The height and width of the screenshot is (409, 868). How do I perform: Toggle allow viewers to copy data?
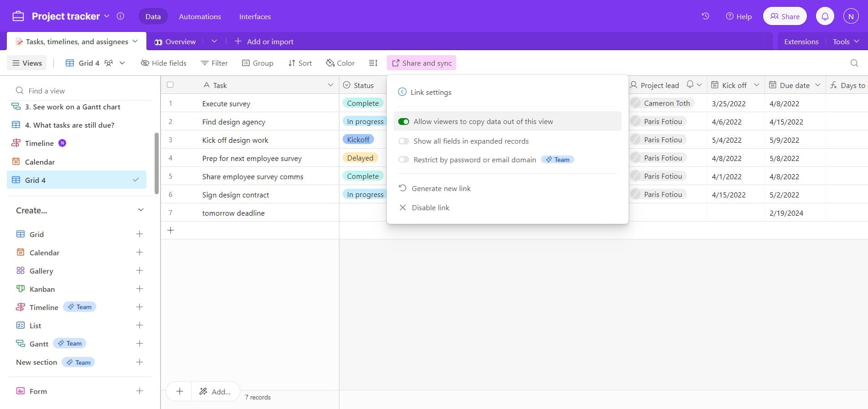point(404,122)
